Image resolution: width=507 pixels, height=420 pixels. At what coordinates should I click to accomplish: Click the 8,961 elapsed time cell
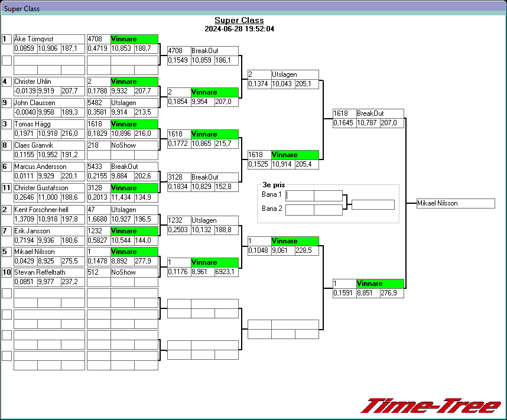tap(203, 272)
